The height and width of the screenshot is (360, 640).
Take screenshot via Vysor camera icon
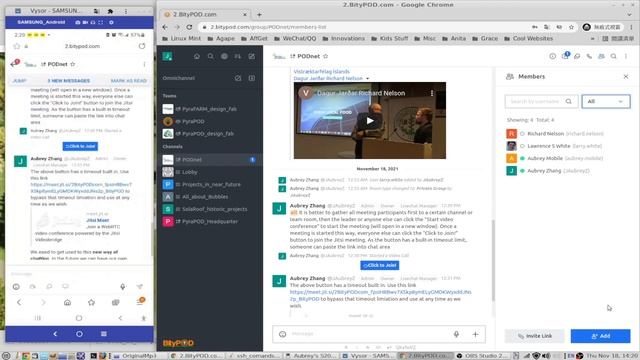point(78,22)
